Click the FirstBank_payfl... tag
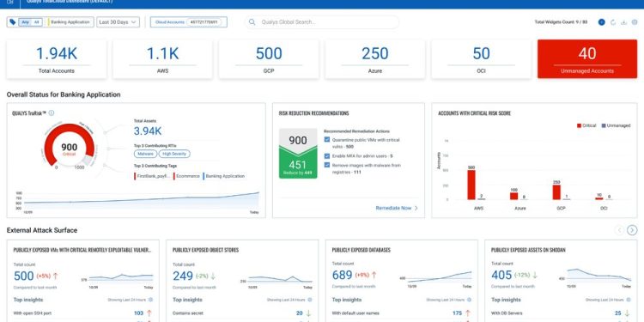The height and width of the screenshot is (322, 644). click(152, 176)
